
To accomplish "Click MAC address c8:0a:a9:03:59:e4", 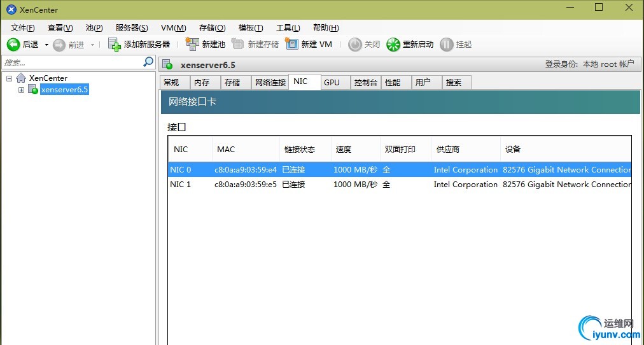I will coord(246,169).
